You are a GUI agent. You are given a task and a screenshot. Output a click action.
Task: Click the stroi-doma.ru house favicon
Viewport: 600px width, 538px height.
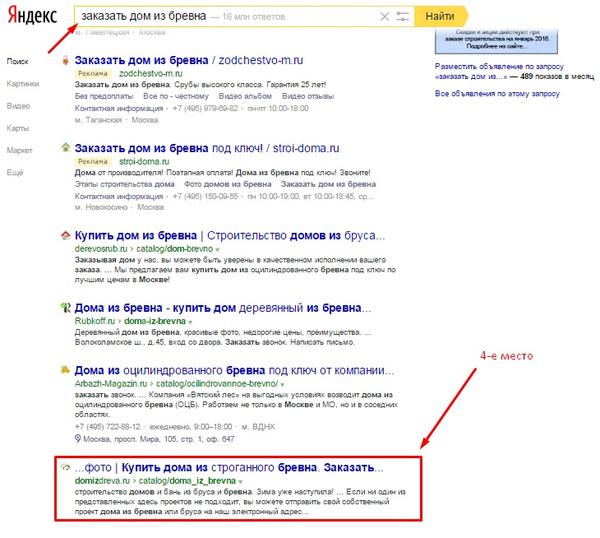click(66, 147)
